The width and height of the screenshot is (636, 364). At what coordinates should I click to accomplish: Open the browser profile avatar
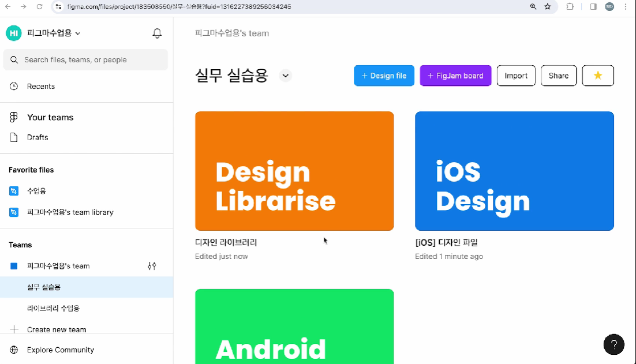609,6
